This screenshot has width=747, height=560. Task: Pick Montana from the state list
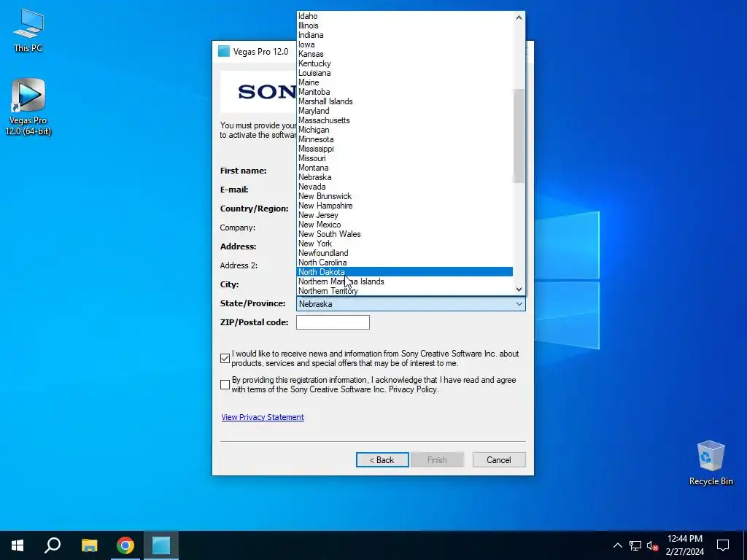[404, 168]
